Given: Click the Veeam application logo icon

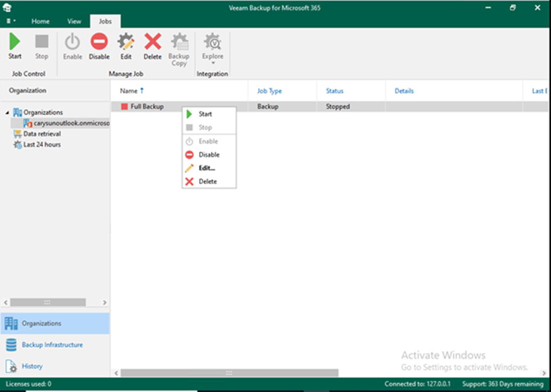Looking at the screenshot, I should (7, 8).
